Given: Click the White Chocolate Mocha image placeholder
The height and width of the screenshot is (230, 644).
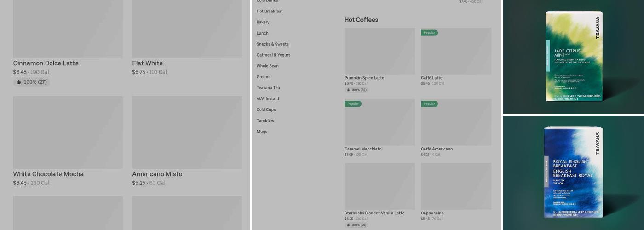Looking at the screenshot, I should click(x=68, y=132).
